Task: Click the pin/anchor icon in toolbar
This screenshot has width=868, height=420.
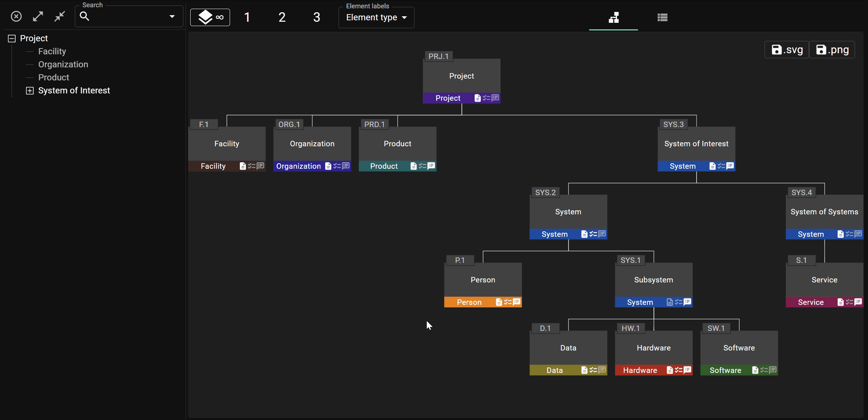Action: pos(60,16)
